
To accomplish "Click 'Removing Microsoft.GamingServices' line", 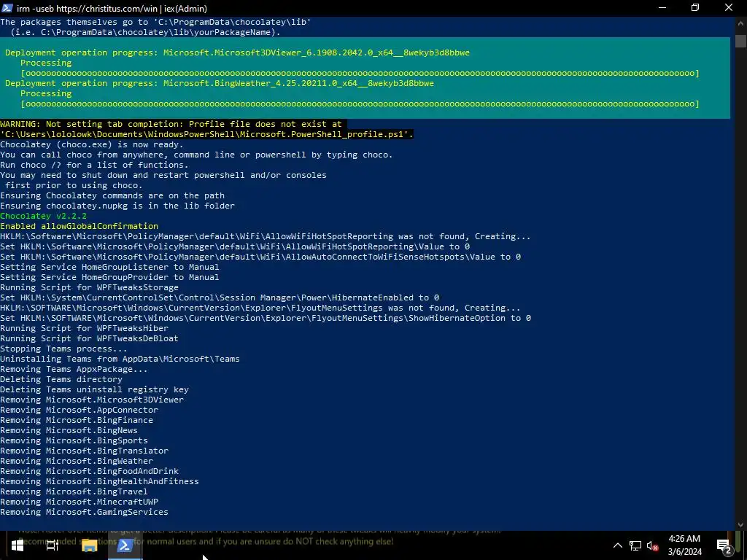I will point(84,512).
